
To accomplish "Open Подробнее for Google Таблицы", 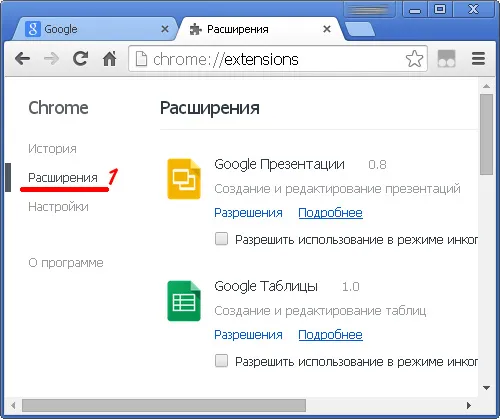I will pos(330,335).
